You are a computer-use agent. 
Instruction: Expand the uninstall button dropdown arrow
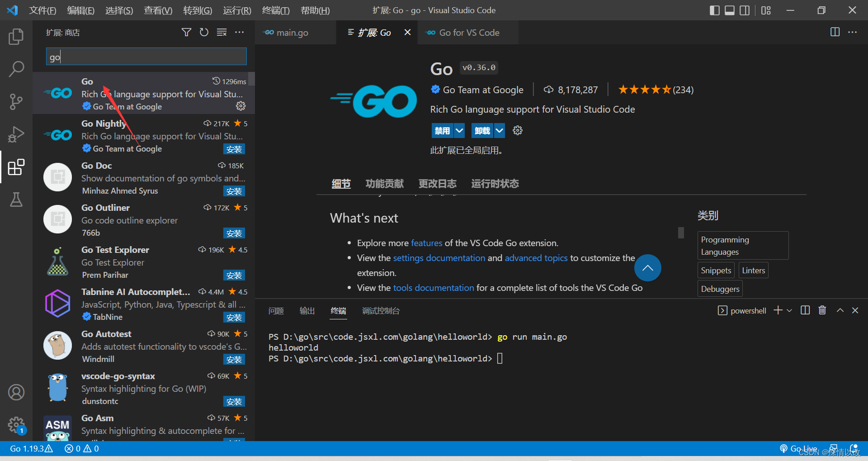point(499,130)
